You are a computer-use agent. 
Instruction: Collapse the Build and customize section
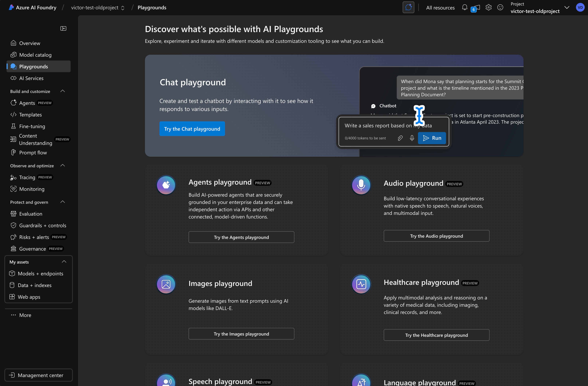tap(63, 91)
